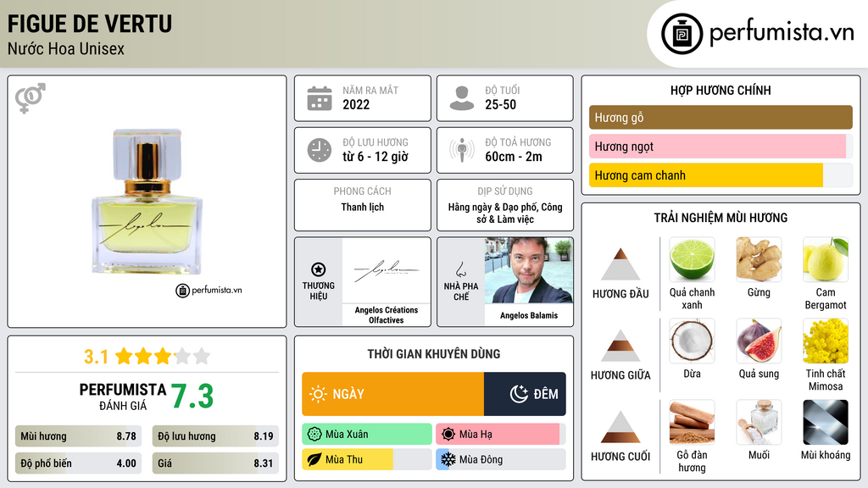Select the Quả sung fig note image

tap(759, 341)
